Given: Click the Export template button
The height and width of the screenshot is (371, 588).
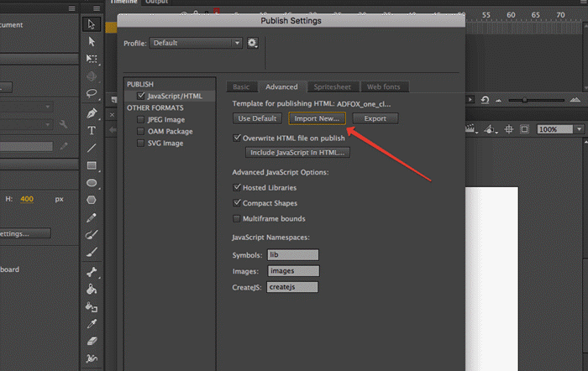Looking at the screenshot, I should click(375, 118).
